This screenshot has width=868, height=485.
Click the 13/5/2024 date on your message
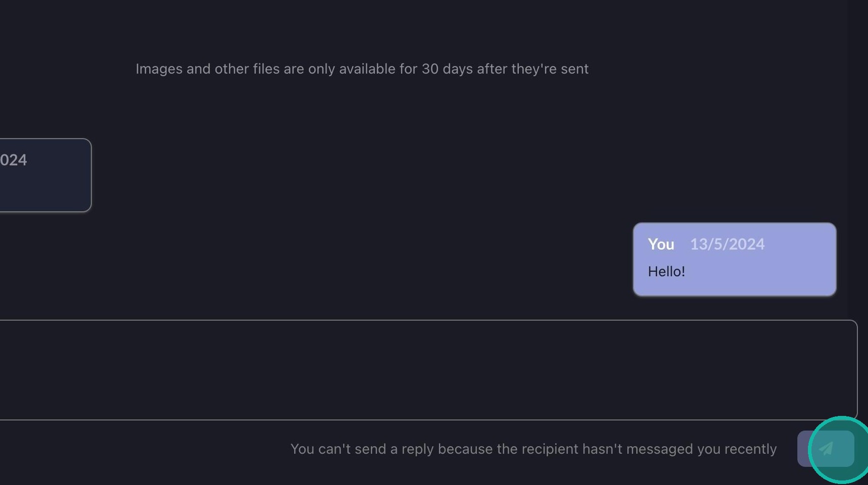click(727, 245)
